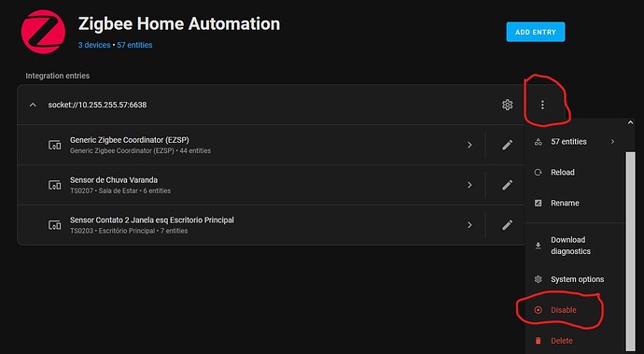Open Sensor Contato 2 Janela details chevron
Screen dimensions: 644x354
(x=469, y=225)
